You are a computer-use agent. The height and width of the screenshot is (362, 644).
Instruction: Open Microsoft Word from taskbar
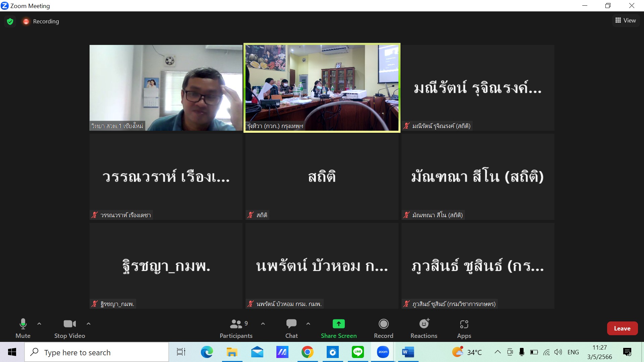tap(408, 352)
